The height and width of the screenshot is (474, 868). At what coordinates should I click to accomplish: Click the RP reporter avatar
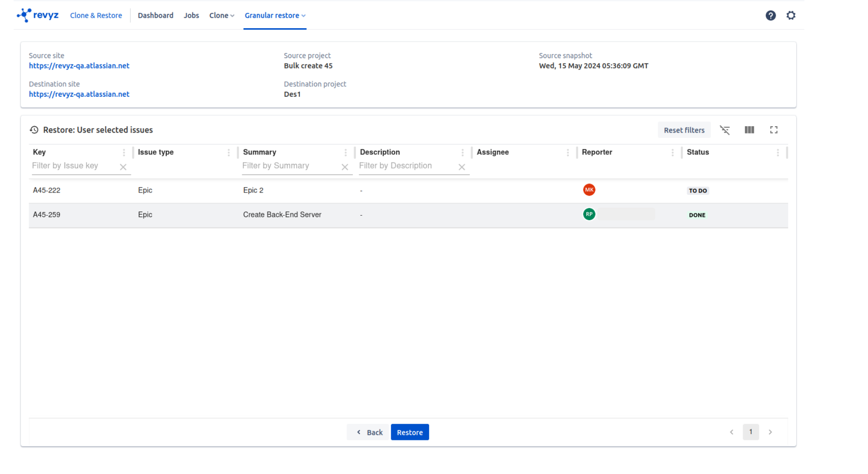pos(589,214)
